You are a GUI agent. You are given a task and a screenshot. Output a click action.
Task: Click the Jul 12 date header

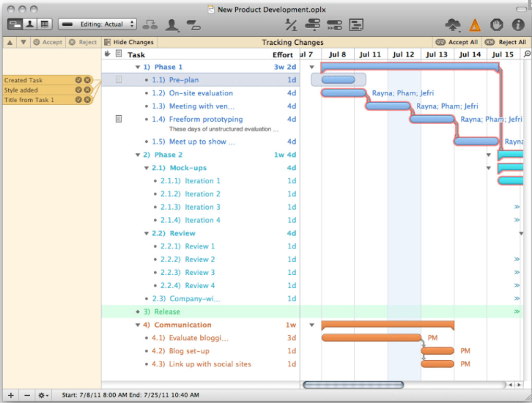coord(403,54)
